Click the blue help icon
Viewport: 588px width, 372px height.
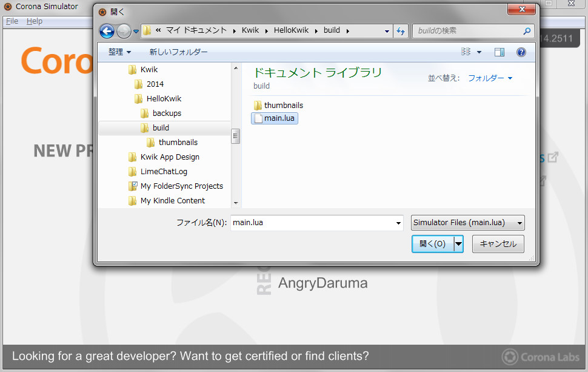point(521,52)
